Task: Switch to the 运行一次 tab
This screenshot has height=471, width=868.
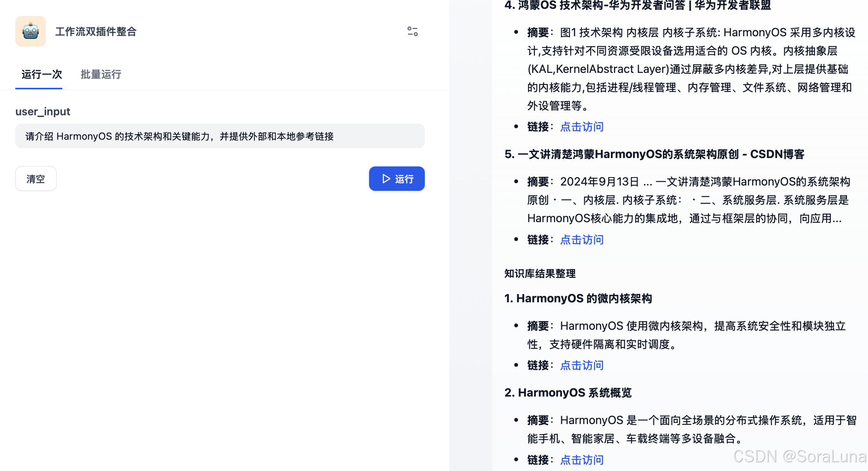Action: coord(42,74)
